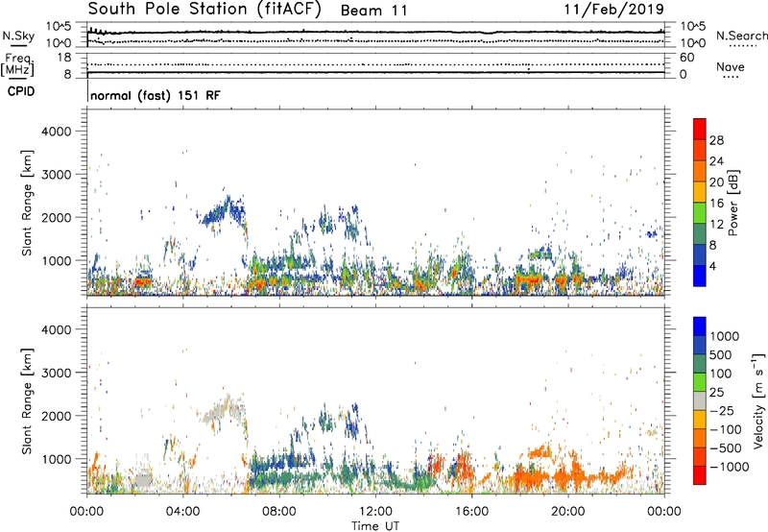
Task: Click the 'Nave' legend label
Action: click(731, 66)
